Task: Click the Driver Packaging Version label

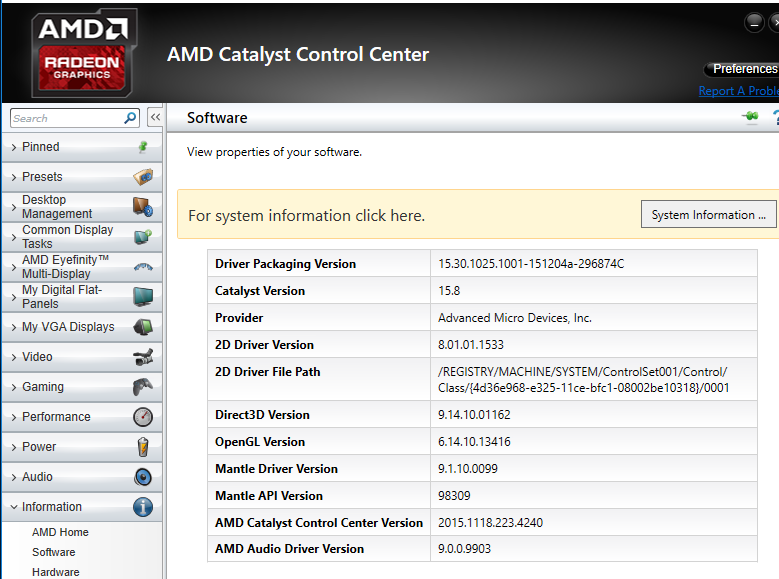Action: (285, 263)
